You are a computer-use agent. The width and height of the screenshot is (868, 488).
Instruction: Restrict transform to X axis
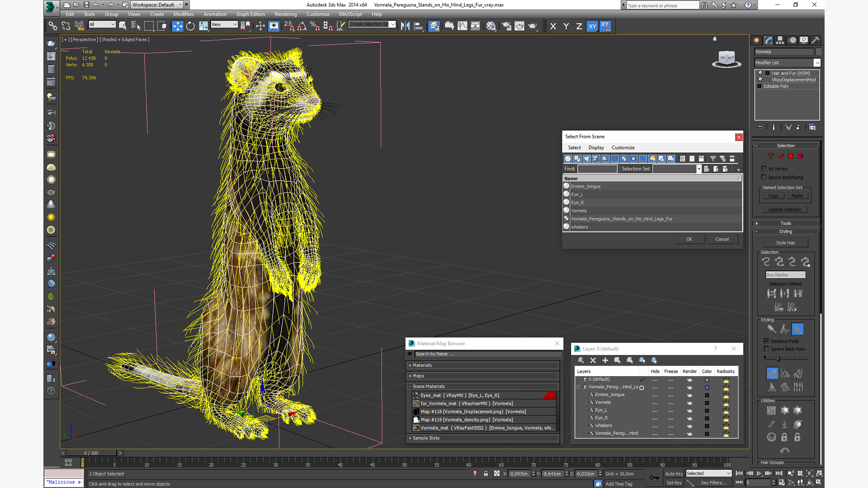pyautogui.click(x=553, y=26)
